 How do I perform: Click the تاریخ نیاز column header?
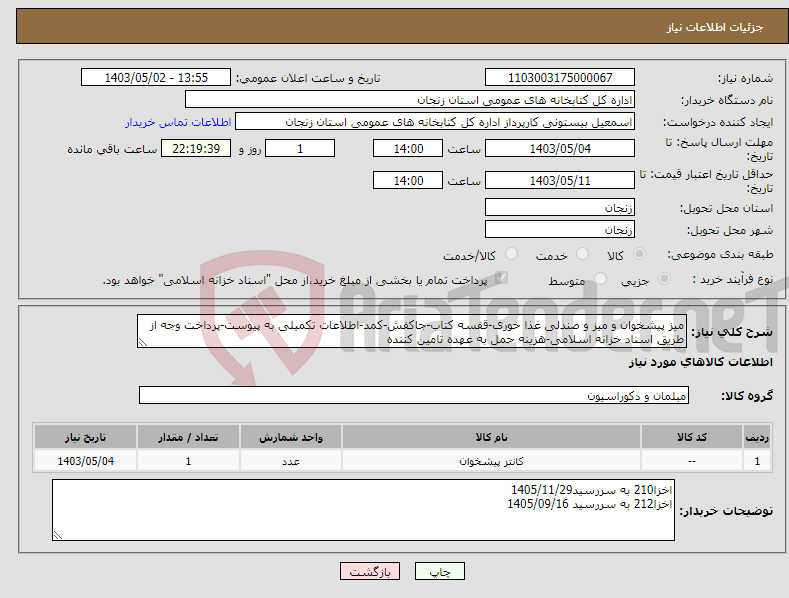86,437
